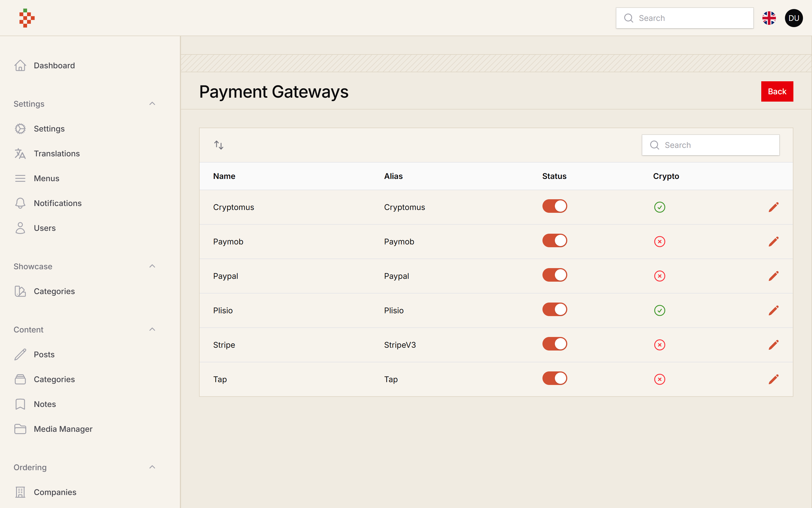812x508 pixels.
Task: Click the Payment Gateways page heading
Action: (x=274, y=92)
